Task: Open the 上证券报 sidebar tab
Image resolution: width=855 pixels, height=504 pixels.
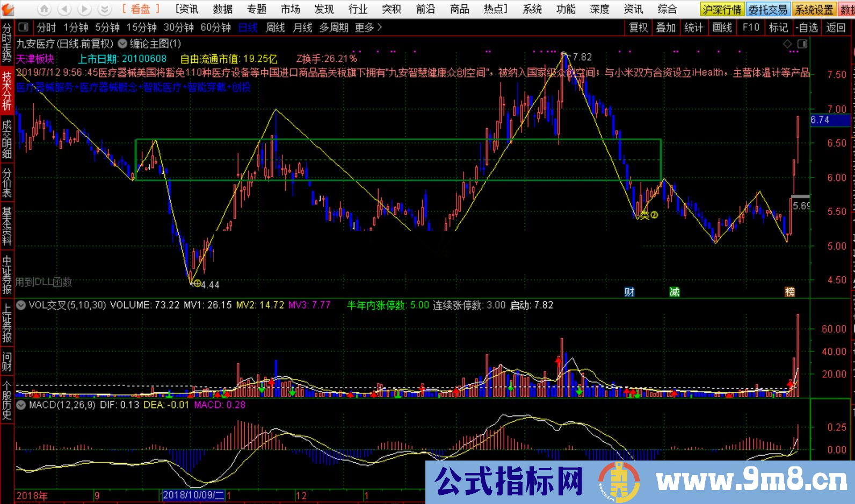Action: click(6, 323)
